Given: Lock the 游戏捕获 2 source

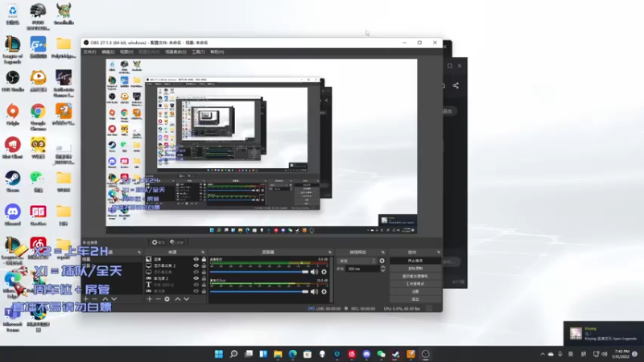Looking at the screenshot, I should [204, 278].
